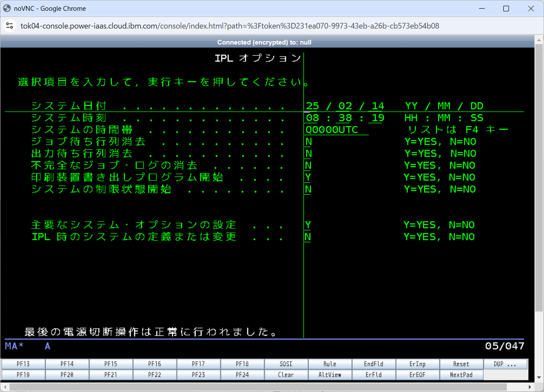The image size is (544, 392).
Task: Select the IPL 時のシステムの定義または変更 N field
Action: click(x=308, y=237)
